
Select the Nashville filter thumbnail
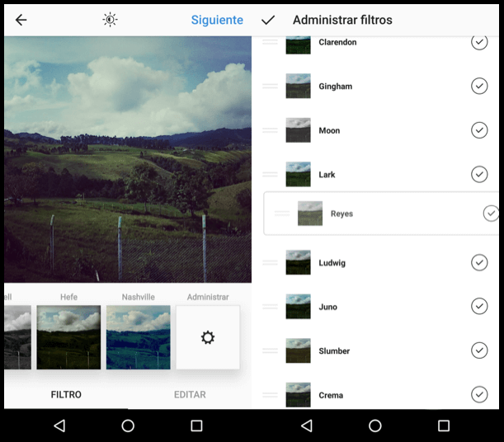[x=139, y=337]
